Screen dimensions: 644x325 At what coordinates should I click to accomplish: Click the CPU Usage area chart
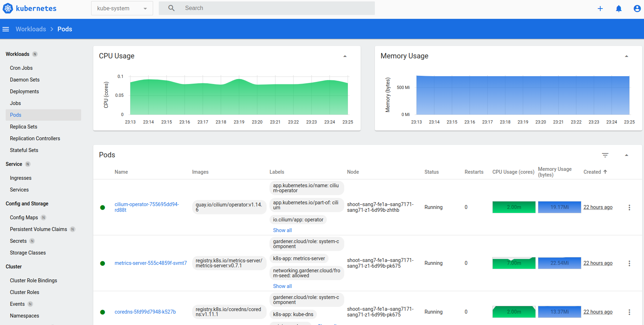click(239, 96)
